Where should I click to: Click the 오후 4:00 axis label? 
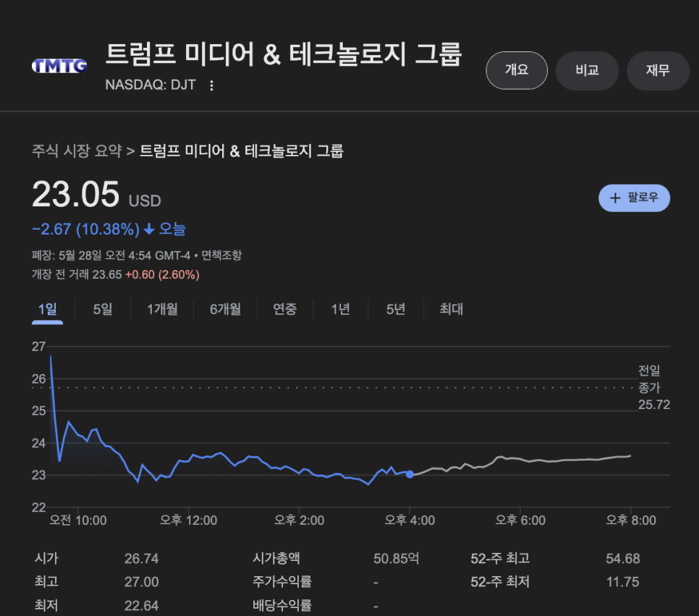click(x=410, y=520)
